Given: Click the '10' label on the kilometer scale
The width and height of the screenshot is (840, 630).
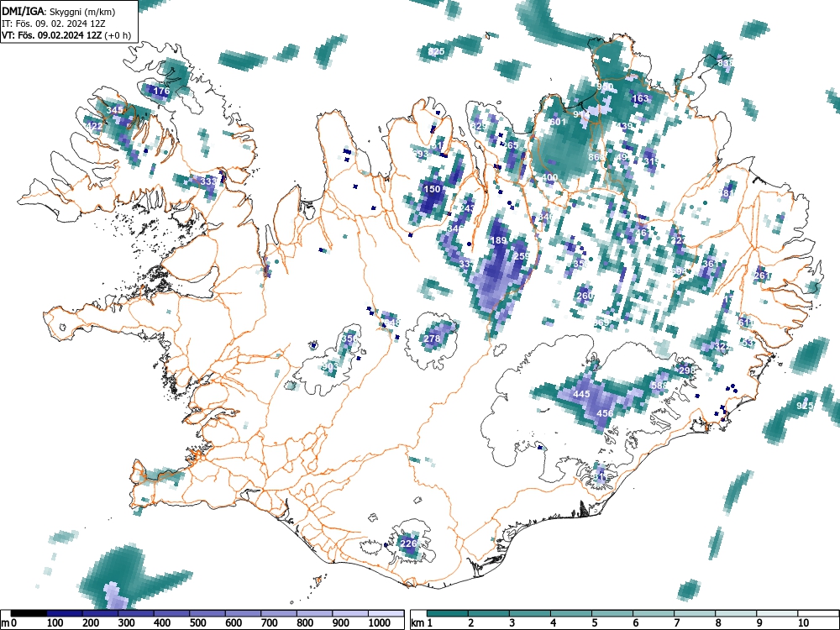Looking at the screenshot, I should [803, 623].
